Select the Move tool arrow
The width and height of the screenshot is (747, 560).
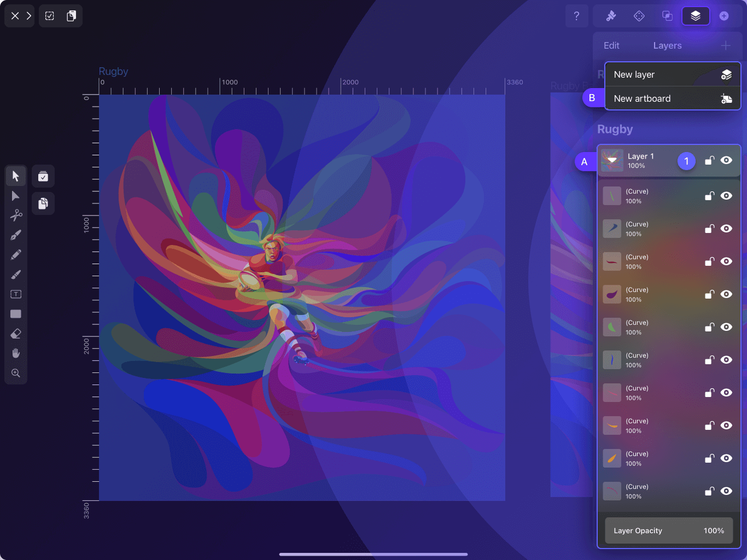coord(16,176)
